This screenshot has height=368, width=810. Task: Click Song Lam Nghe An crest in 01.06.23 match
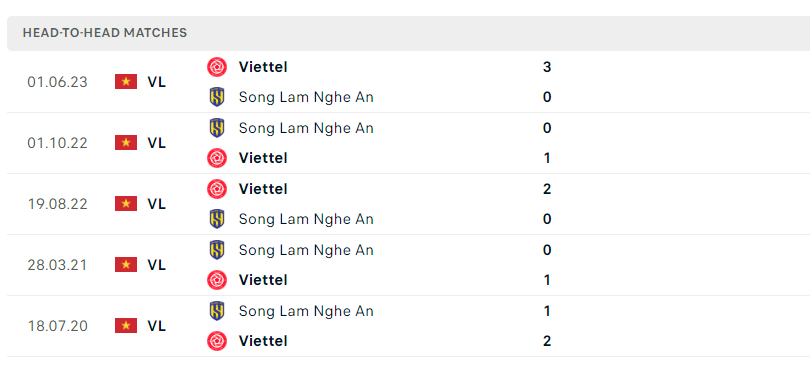[217, 97]
